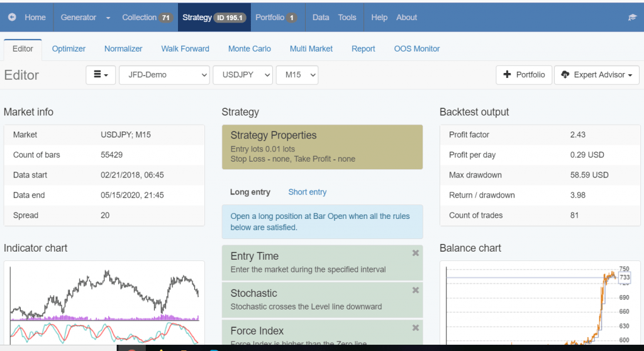Viewport: 644px width, 351px height.
Task: Switch to the Optimizer tab
Action: click(69, 48)
